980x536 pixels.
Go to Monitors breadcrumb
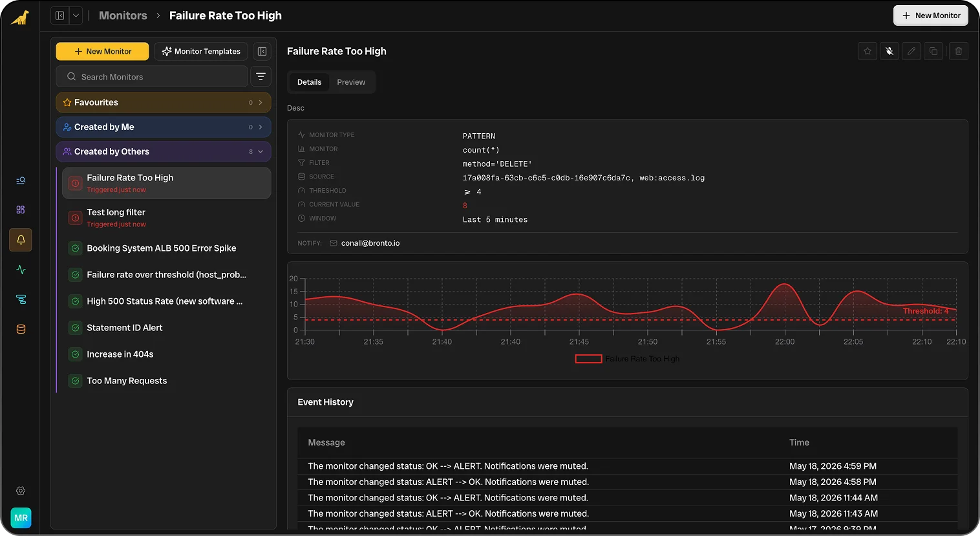tap(123, 16)
